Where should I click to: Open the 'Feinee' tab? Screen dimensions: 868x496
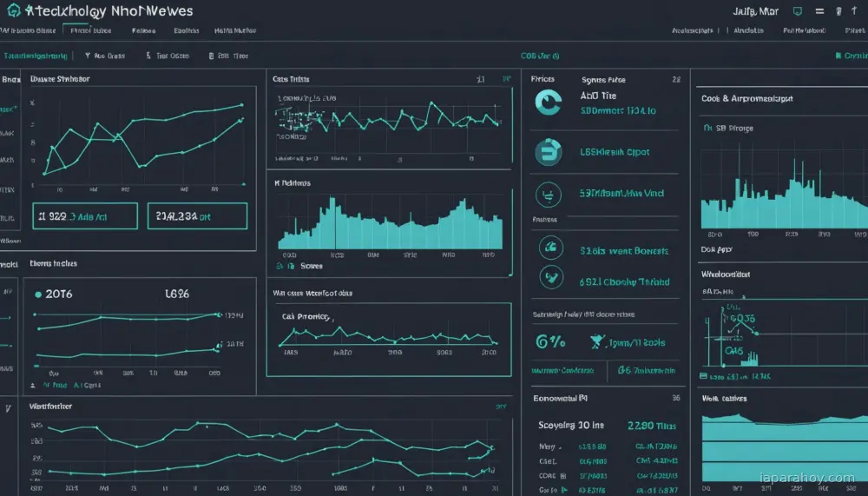(x=143, y=30)
